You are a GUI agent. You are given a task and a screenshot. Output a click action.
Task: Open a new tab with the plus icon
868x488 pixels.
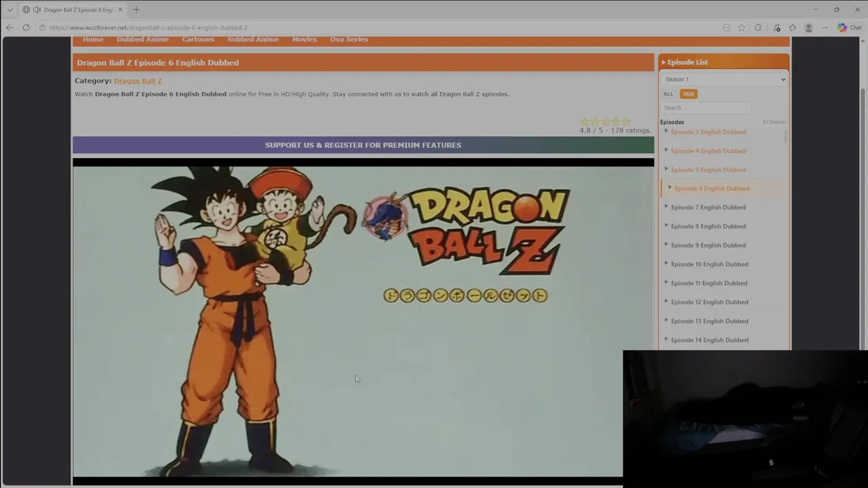136,9
